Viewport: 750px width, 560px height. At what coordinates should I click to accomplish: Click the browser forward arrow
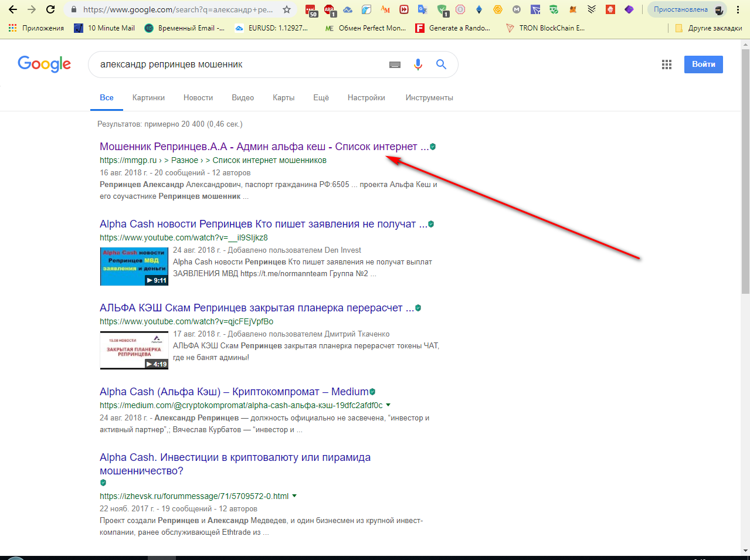coord(32,9)
